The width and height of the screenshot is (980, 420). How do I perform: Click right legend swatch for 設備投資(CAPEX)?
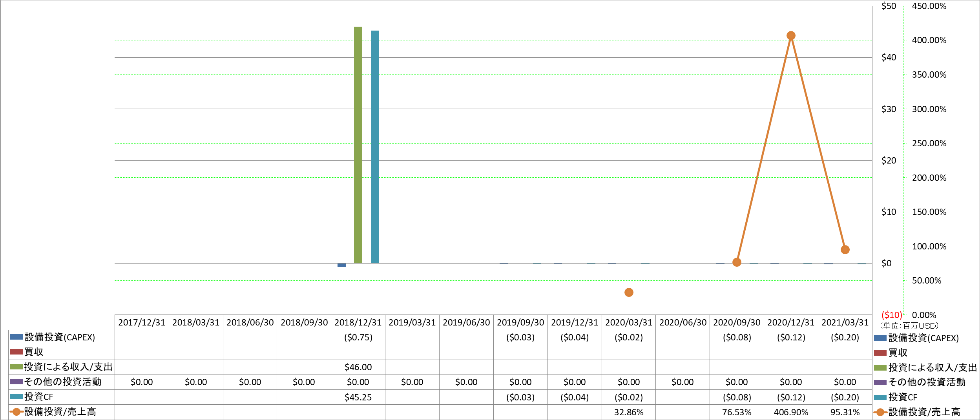coord(880,338)
